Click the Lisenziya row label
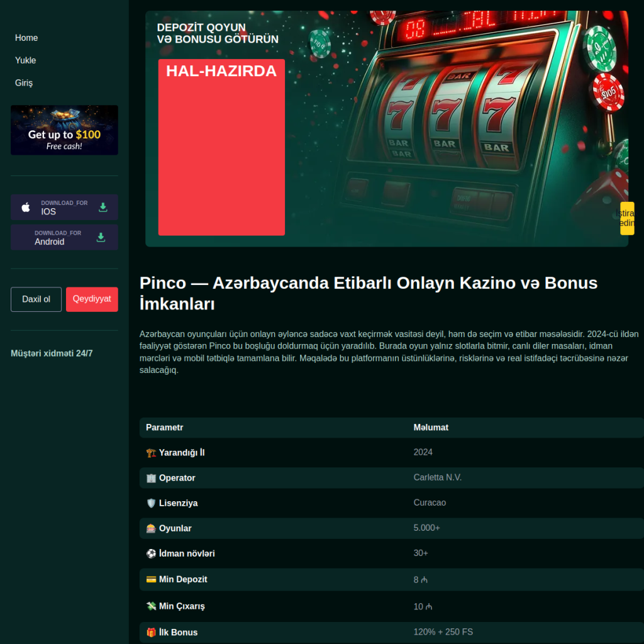 point(178,503)
